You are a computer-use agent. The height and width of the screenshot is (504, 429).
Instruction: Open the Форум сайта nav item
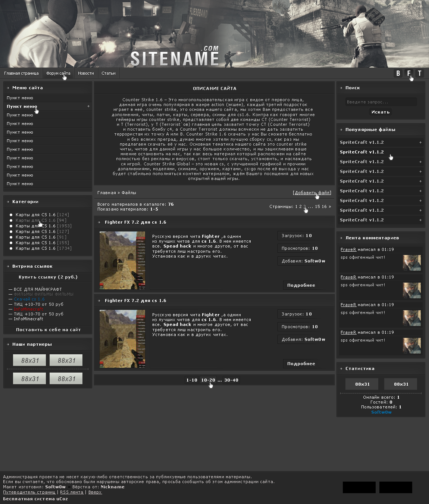coord(58,73)
